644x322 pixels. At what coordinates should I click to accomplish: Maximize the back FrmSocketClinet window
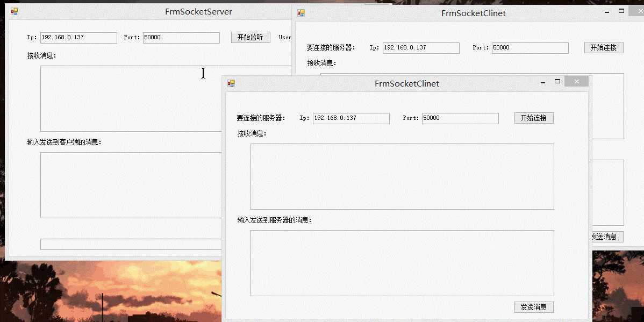pos(621,11)
